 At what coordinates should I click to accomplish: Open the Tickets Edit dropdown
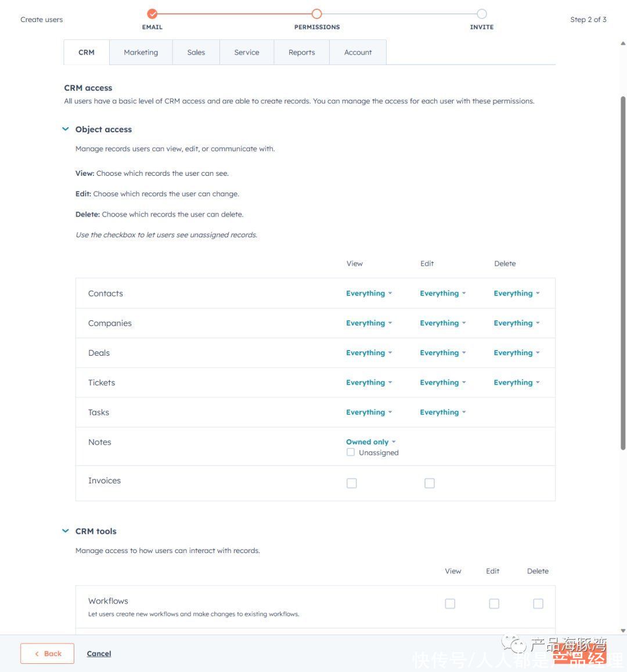point(442,382)
